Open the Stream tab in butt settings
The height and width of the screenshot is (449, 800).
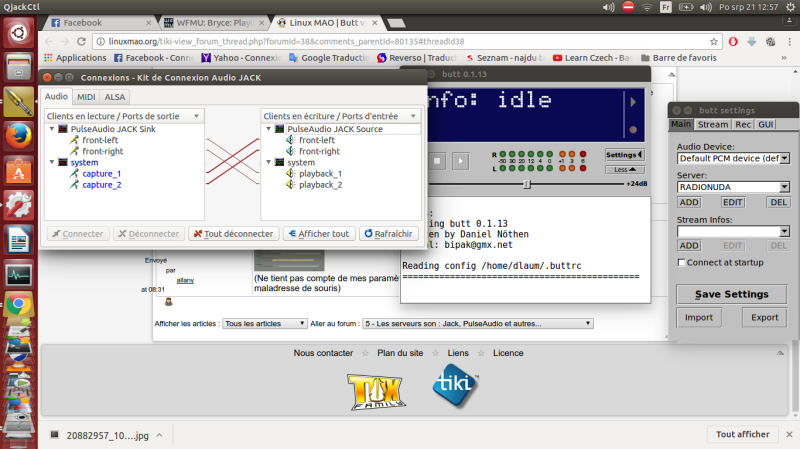(713, 124)
